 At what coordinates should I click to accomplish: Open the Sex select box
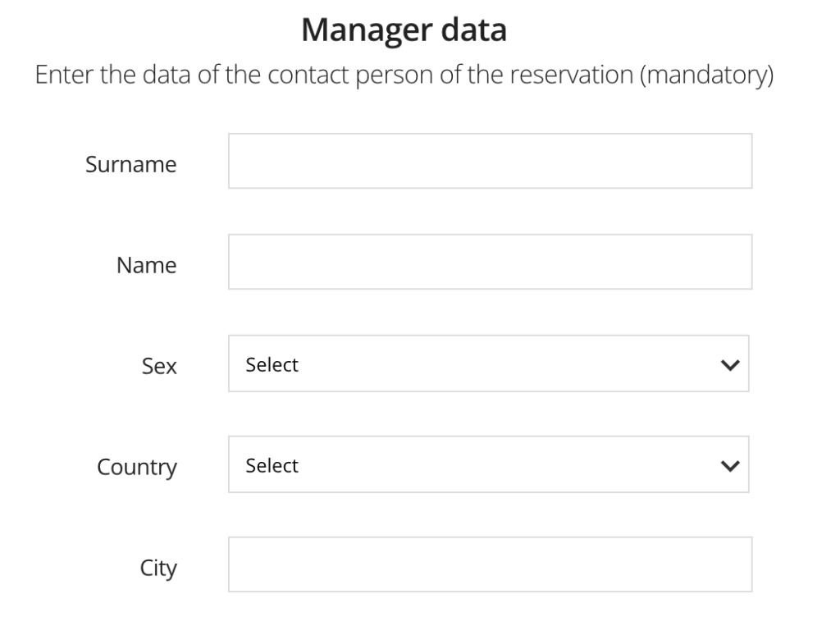[488, 363]
